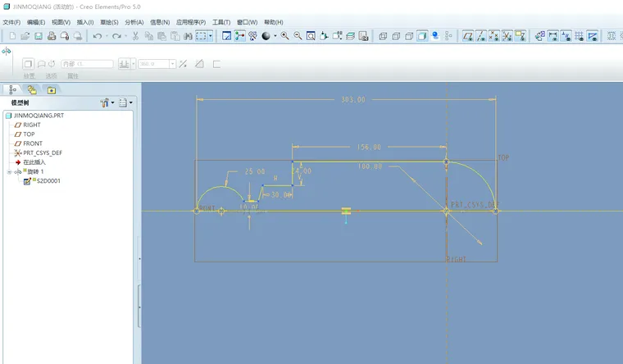The image size is (623, 364).
Task: Open appearance gallery dropdown arrow
Action: pyautogui.click(x=275, y=36)
